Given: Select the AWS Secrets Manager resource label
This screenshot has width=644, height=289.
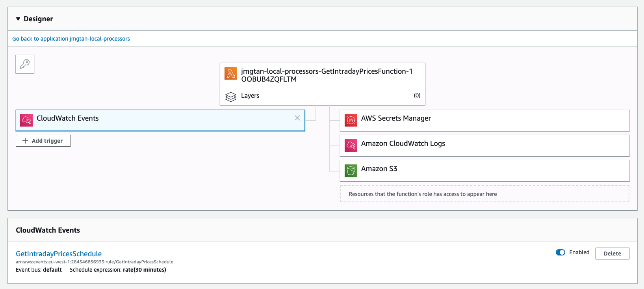Looking at the screenshot, I should tap(396, 118).
